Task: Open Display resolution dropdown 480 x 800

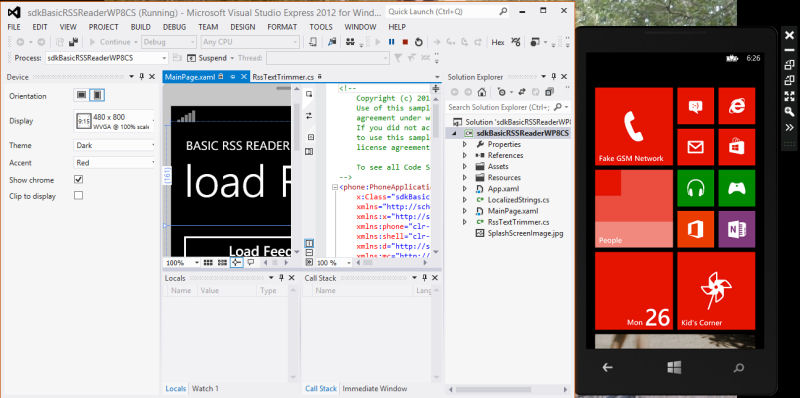Action: coord(114,121)
